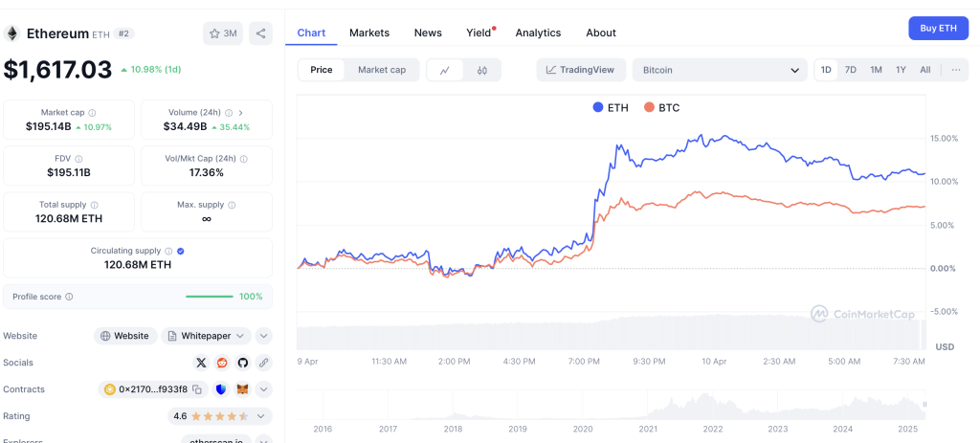The image size is (980, 443).
Task: Open the more options ellipsis on chart
Action: coord(956,70)
